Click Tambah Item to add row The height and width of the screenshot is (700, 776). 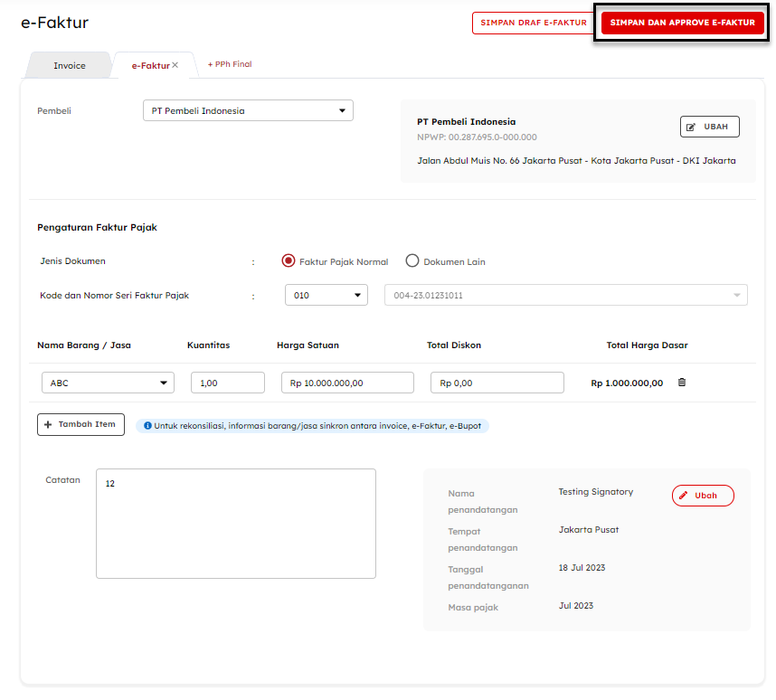80,424
